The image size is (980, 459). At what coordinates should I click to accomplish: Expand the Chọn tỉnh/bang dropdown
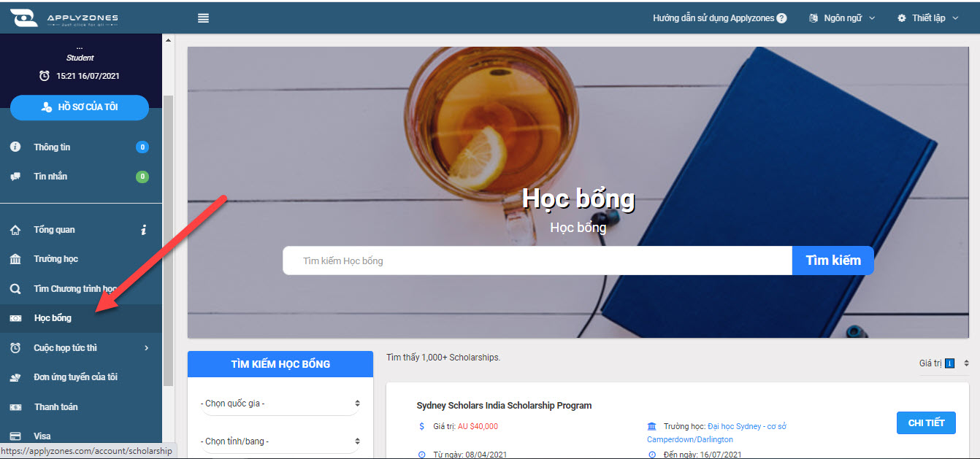click(280, 441)
